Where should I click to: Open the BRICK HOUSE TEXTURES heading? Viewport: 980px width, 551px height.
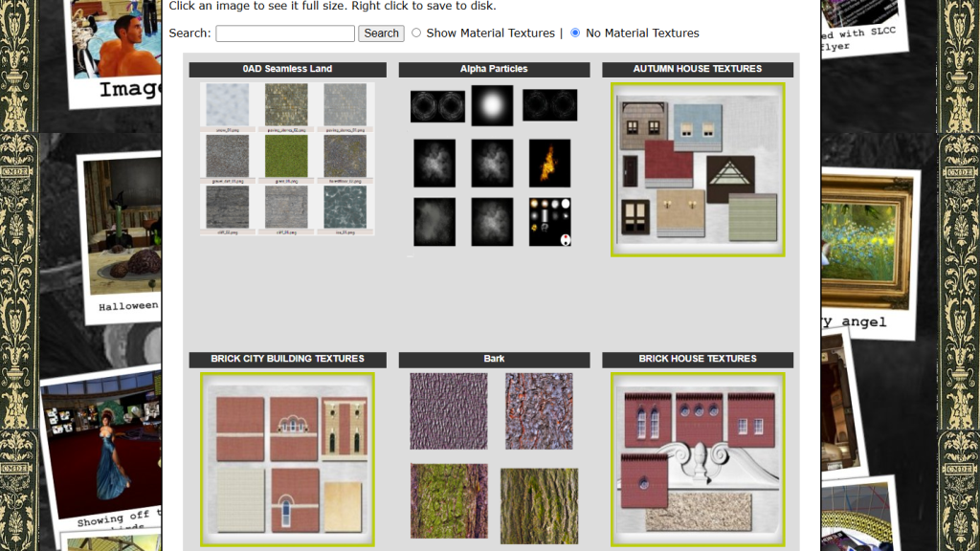698,359
